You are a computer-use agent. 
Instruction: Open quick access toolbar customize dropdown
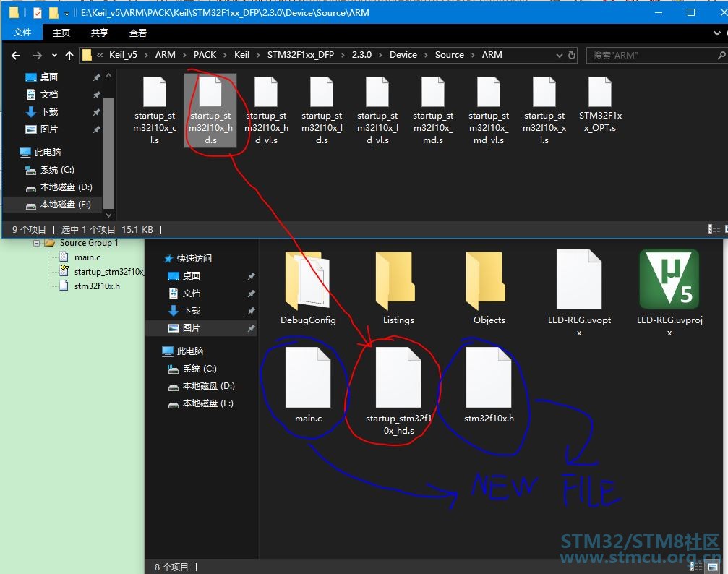pyautogui.click(x=67, y=14)
